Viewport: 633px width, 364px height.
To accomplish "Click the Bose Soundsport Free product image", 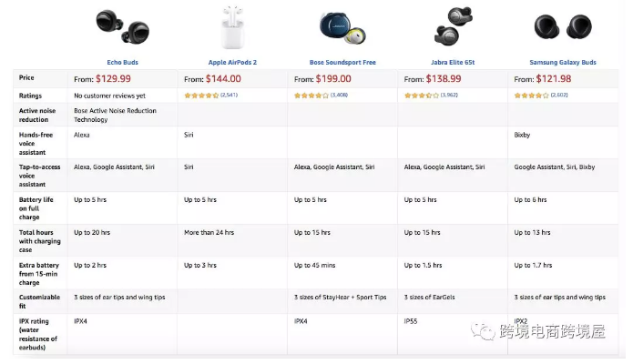I will point(342,27).
